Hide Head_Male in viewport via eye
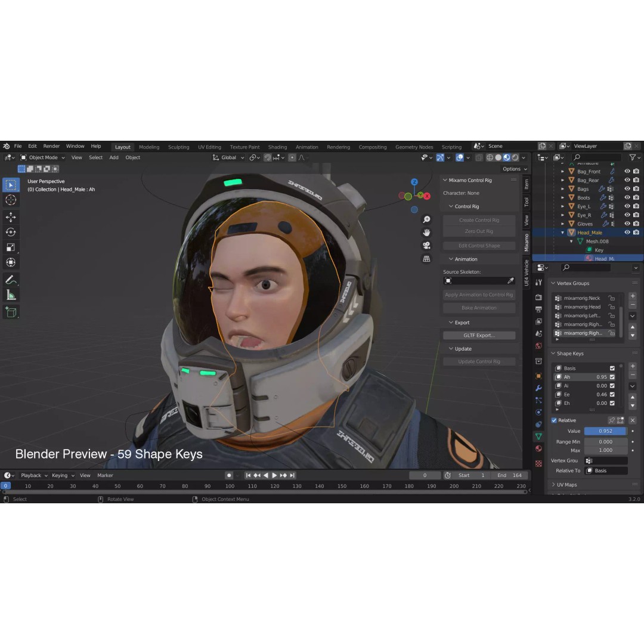644x644 pixels. 627,233
